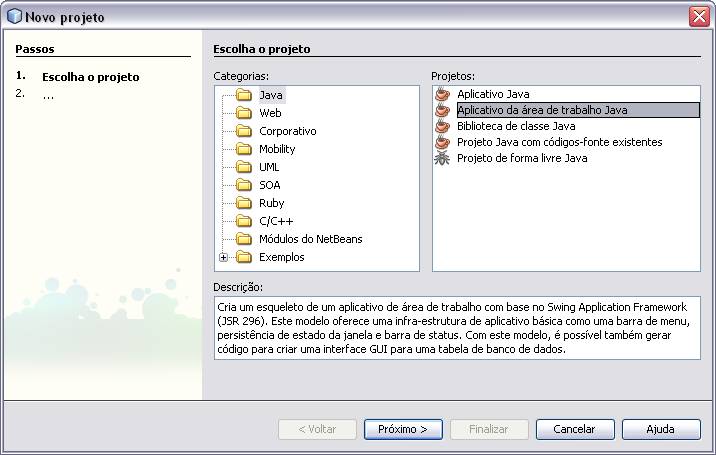The height and width of the screenshot is (455, 716).
Task: Click the disabled Voltar button
Action: coord(317,429)
